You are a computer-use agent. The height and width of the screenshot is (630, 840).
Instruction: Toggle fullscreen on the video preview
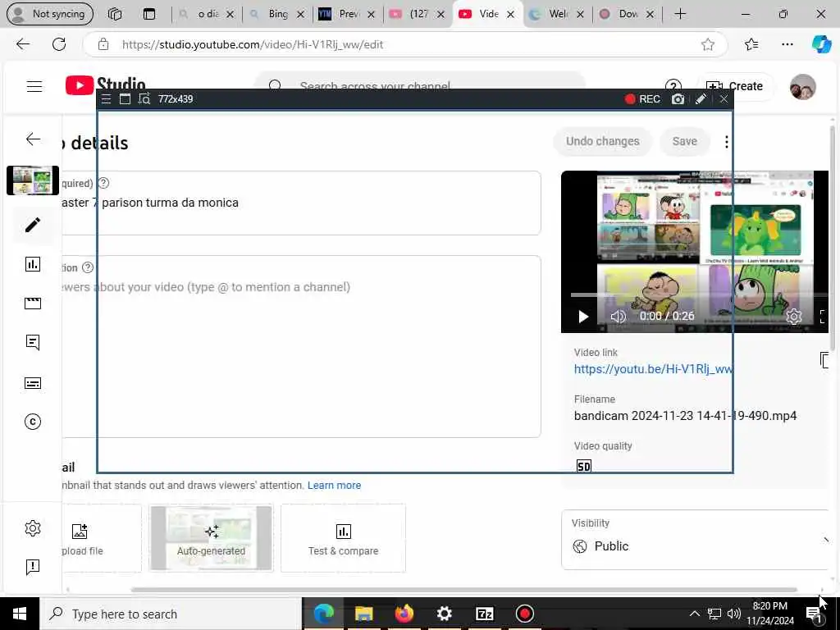click(x=822, y=317)
